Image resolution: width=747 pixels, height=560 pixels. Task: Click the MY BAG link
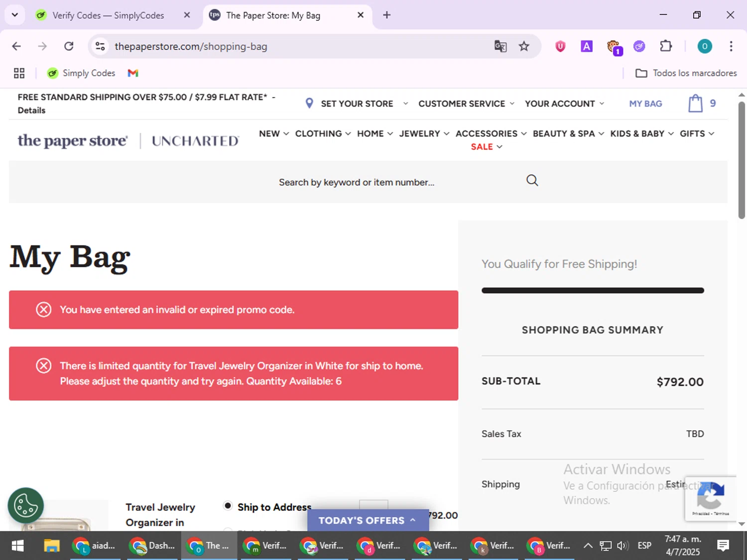coord(645,104)
